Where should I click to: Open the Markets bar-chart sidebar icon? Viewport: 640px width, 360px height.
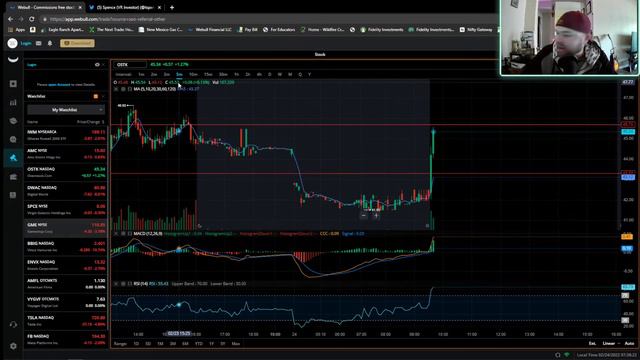pyautogui.click(x=13, y=102)
